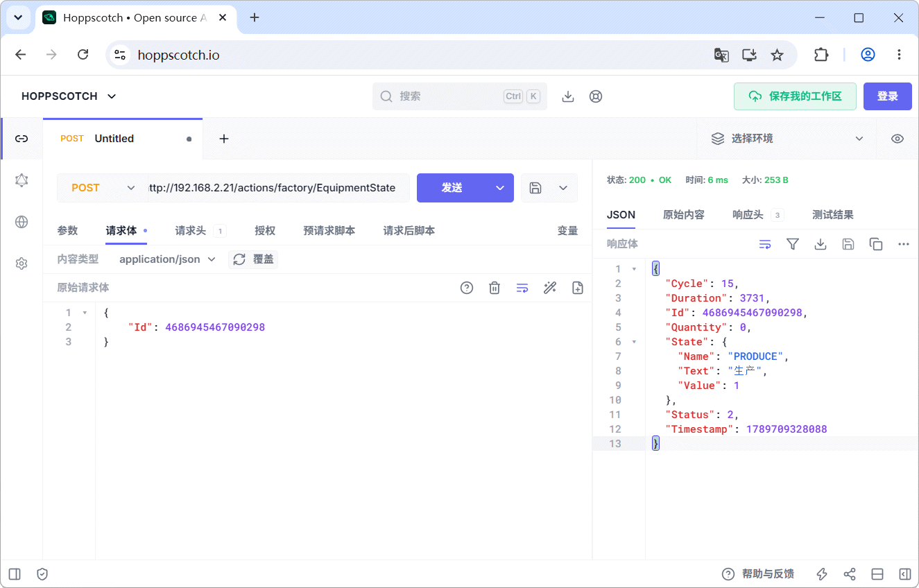Open a new browser tab
Image resolution: width=919 pixels, height=588 pixels.
point(255,17)
